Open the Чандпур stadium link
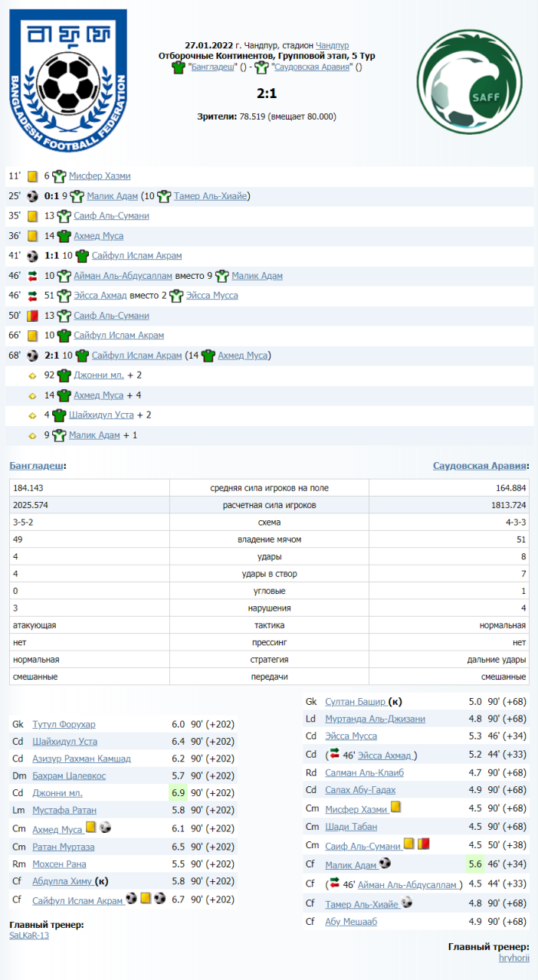 click(333, 45)
